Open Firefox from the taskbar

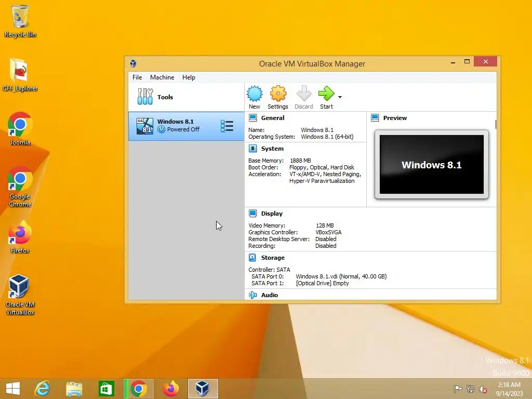170,389
